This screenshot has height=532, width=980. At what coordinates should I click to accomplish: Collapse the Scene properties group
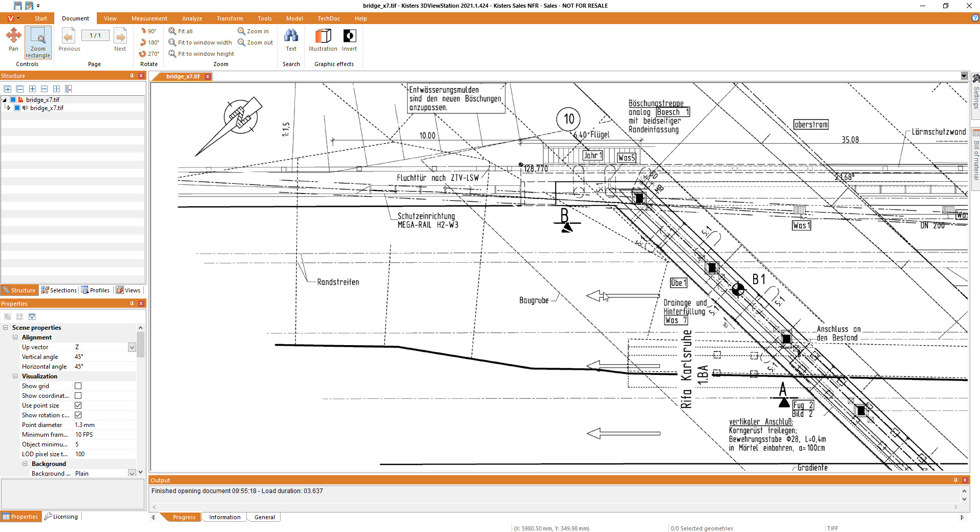coord(6,328)
